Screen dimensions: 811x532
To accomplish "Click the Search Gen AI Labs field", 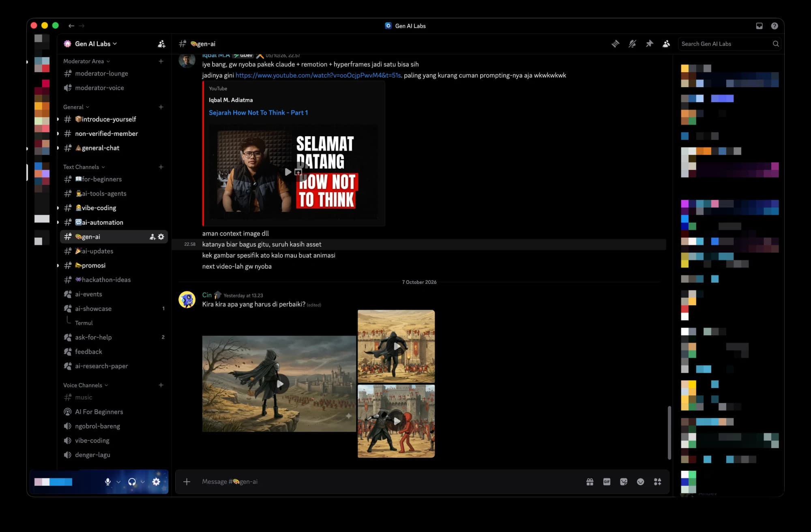I will click(x=729, y=44).
